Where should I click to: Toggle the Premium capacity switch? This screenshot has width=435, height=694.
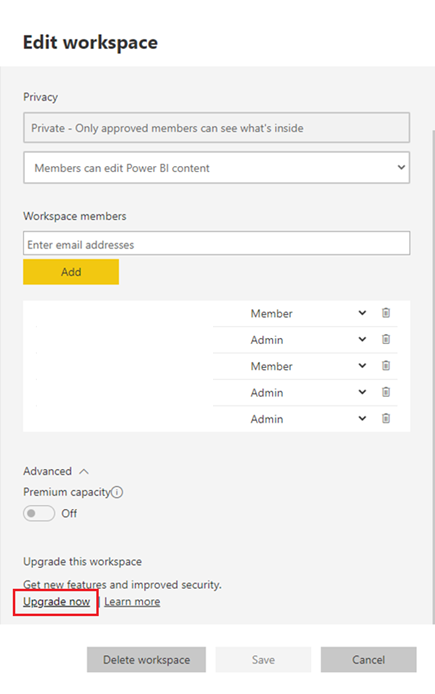(39, 513)
